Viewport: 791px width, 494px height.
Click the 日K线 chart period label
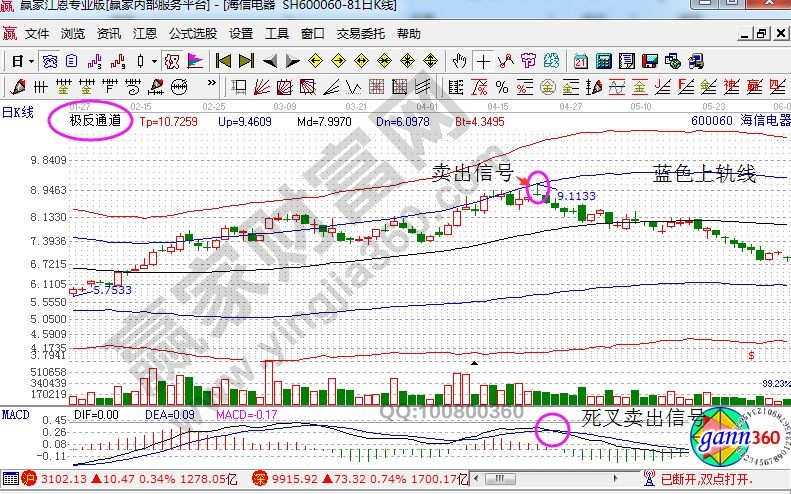(19, 112)
